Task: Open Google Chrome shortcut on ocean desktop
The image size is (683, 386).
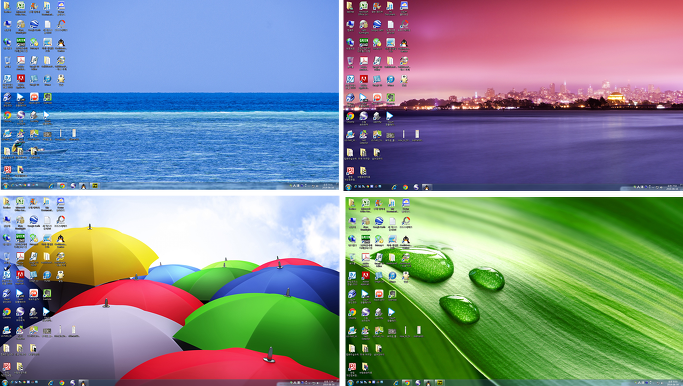Action: click(x=7, y=115)
